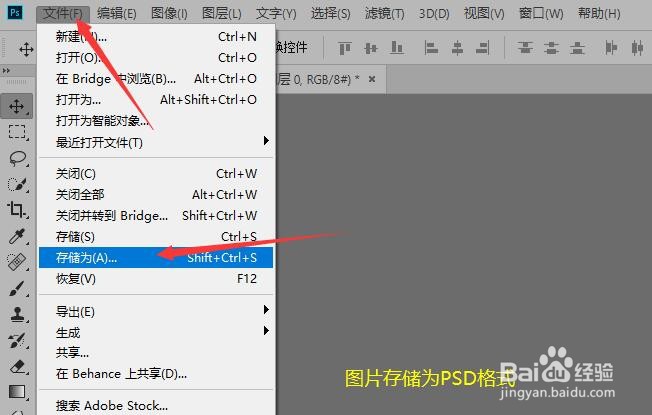
Task: Select the Quick Selection tool
Action: click(17, 184)
